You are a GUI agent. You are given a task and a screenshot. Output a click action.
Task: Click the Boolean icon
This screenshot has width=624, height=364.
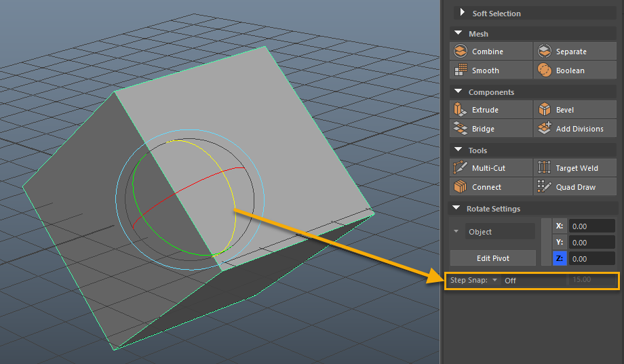point(545,70)
